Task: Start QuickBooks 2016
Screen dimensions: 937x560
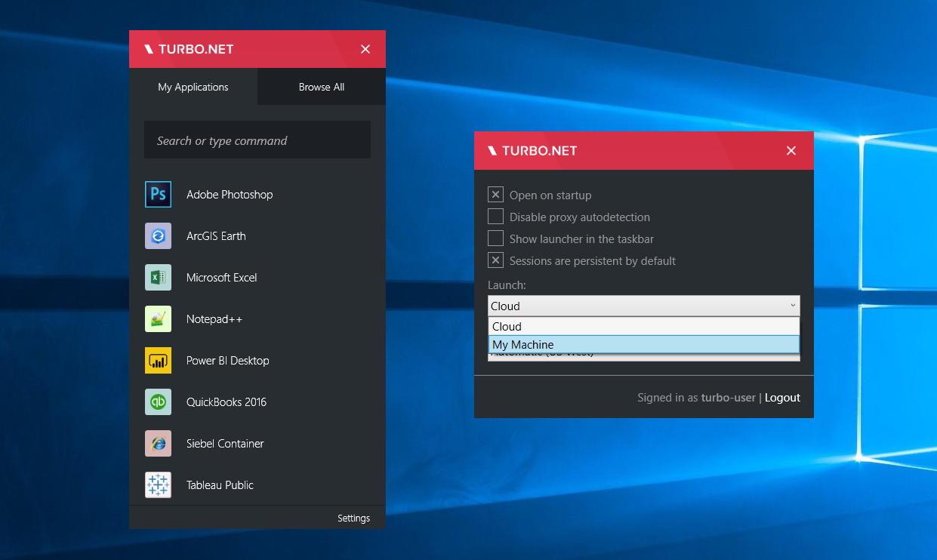Action: coord(227,402)
